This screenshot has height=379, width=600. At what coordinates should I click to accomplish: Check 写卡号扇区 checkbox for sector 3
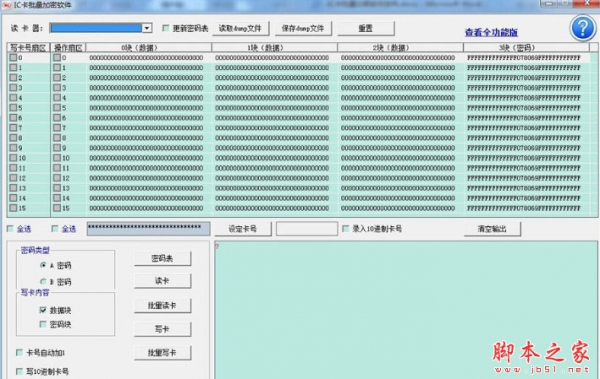pos(13,88)
